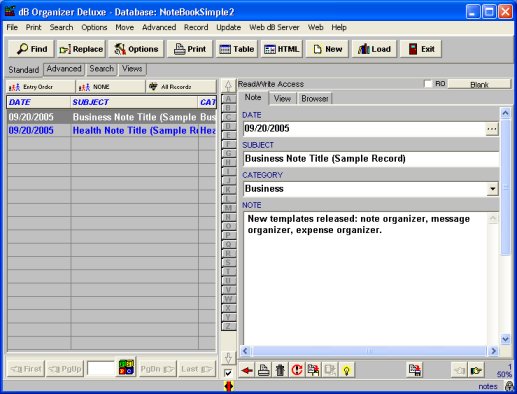Click the Find magnifier toolbar button
Screen dimensions: 517x394
tap(32, 49)
